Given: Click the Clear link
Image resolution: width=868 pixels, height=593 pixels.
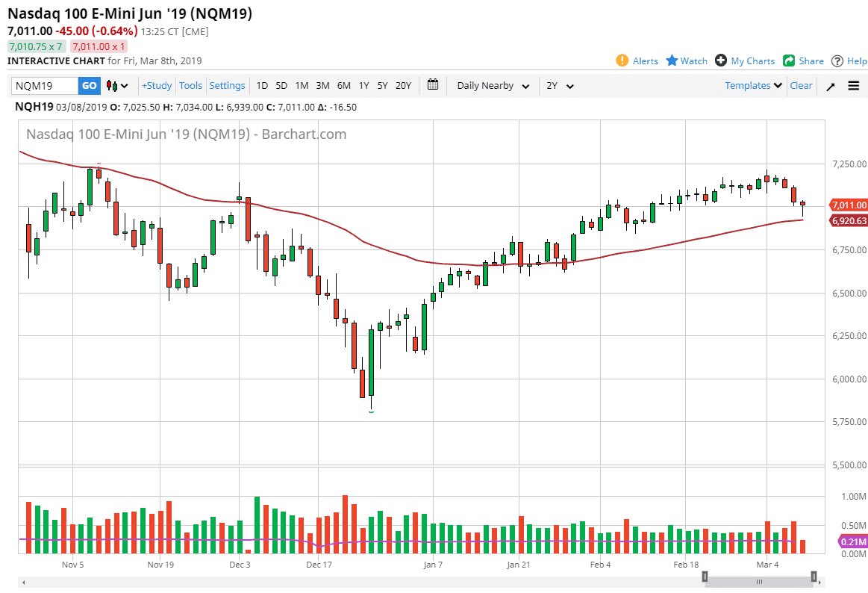Looking at the screenshot, I should 801,85.
